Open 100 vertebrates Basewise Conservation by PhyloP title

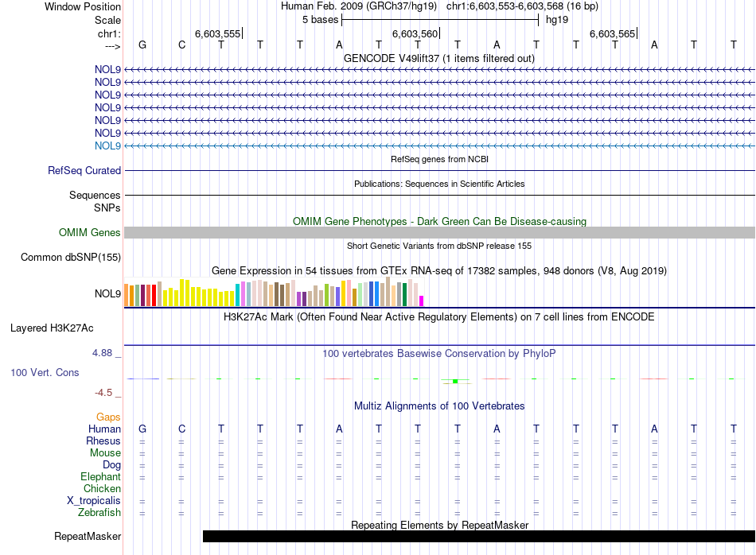coord(438,354)
